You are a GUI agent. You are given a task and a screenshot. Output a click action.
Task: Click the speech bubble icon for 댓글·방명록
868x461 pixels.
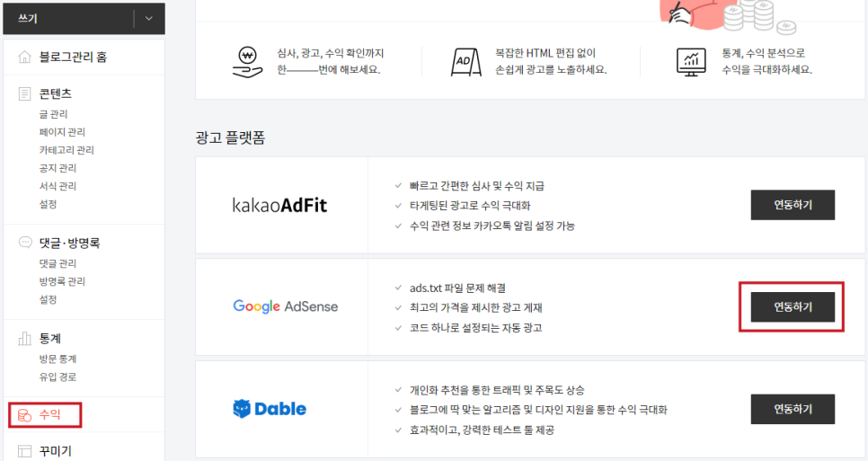[x=25, y=242]
